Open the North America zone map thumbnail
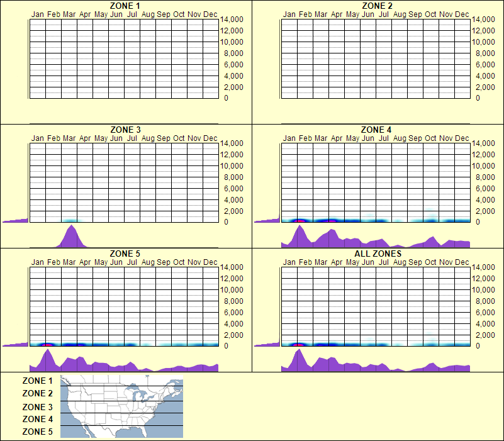Viewport: 504px width, 441px height. pos(121,406)
